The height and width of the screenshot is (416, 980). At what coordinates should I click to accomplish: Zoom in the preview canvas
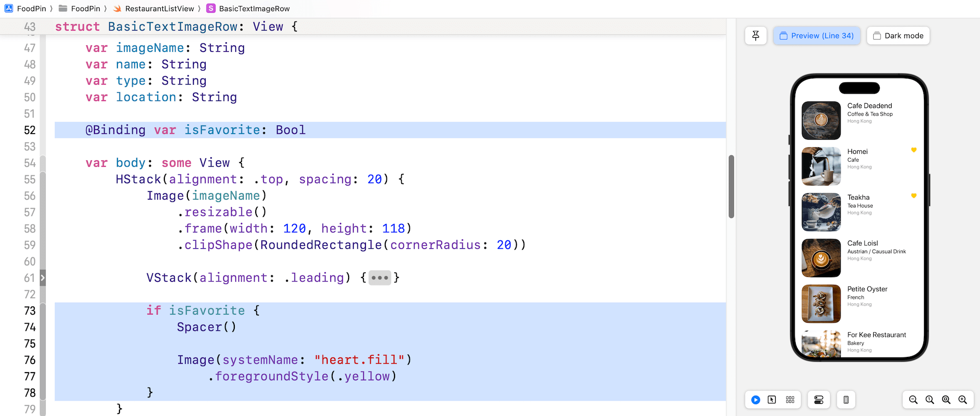(x=962, y=400)
